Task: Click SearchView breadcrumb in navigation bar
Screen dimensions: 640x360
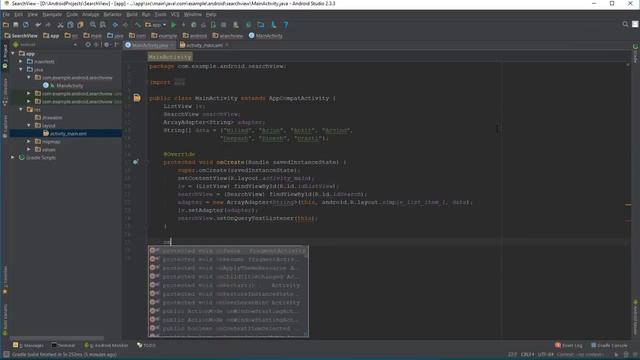Action: coord(21,36)
